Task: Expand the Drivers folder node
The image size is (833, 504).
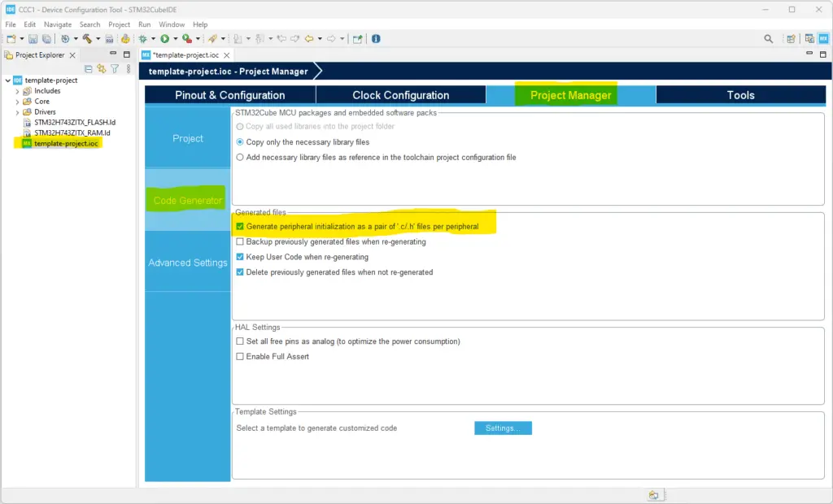Action: [x=17, y=112]
